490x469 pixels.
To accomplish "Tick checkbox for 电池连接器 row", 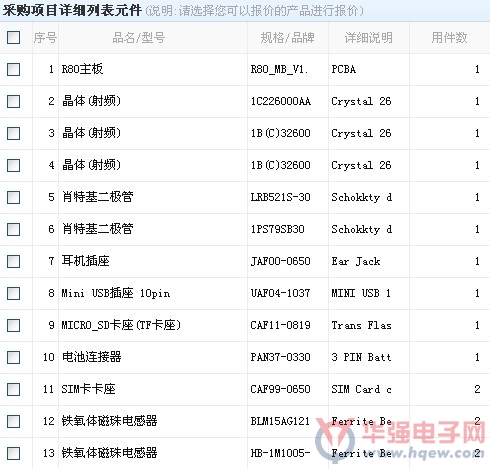I will tap(13, 357).
